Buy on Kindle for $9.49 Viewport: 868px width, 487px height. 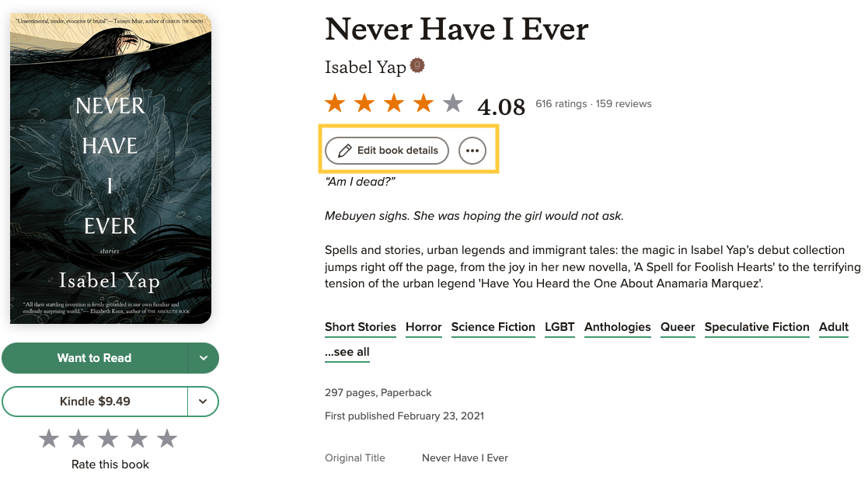[x=95, y=402]
